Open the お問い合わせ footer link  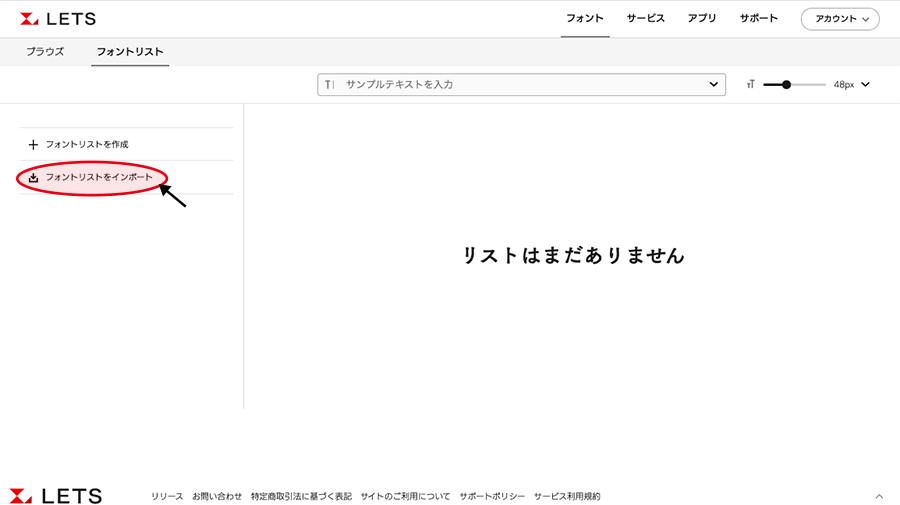point(217,496)
